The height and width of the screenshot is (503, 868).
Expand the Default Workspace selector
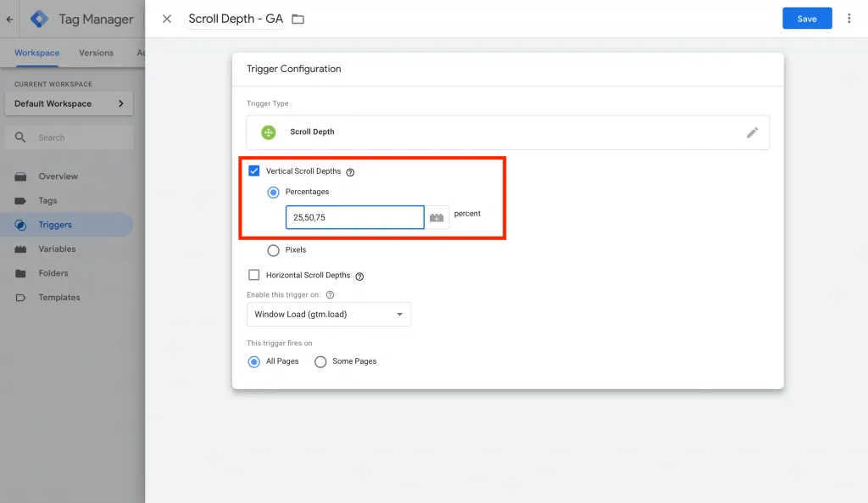70,103
